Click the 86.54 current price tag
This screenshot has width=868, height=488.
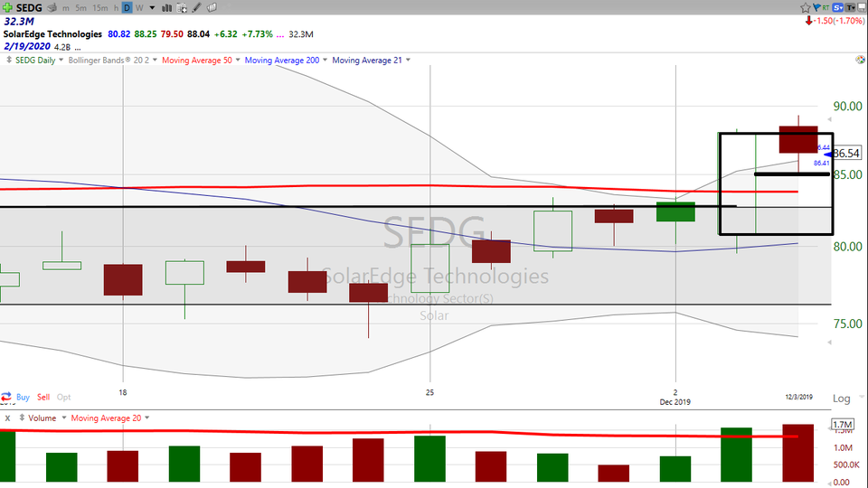(846, 154)
